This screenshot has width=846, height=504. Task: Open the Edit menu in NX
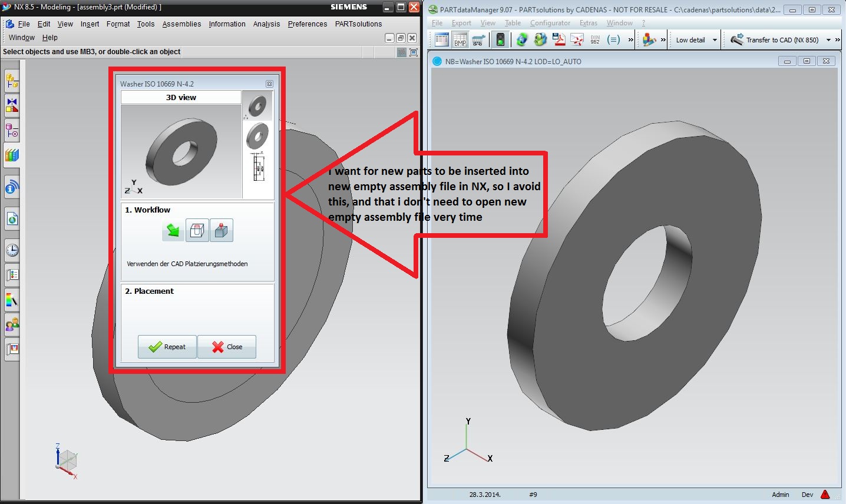(x=44, y=24)
